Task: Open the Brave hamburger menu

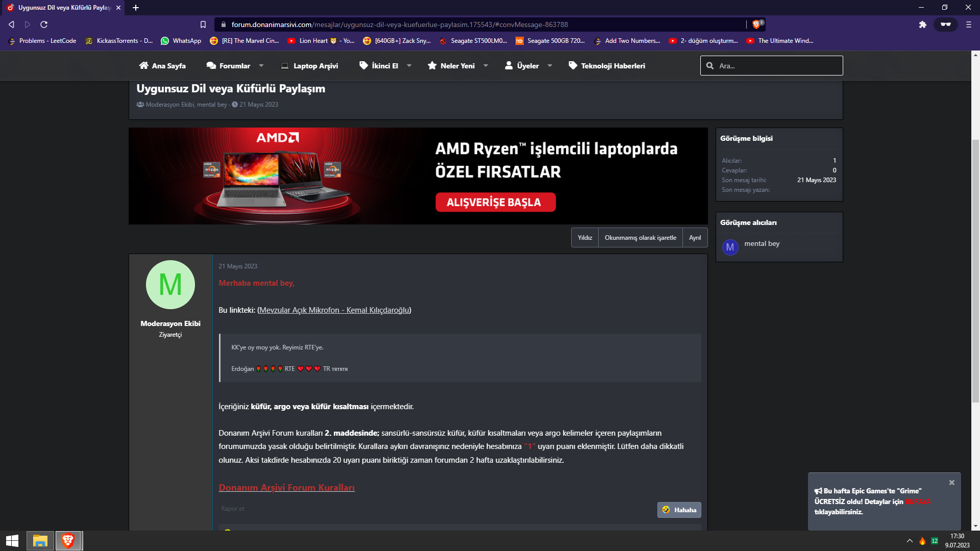Action: [x=968, y=24]
